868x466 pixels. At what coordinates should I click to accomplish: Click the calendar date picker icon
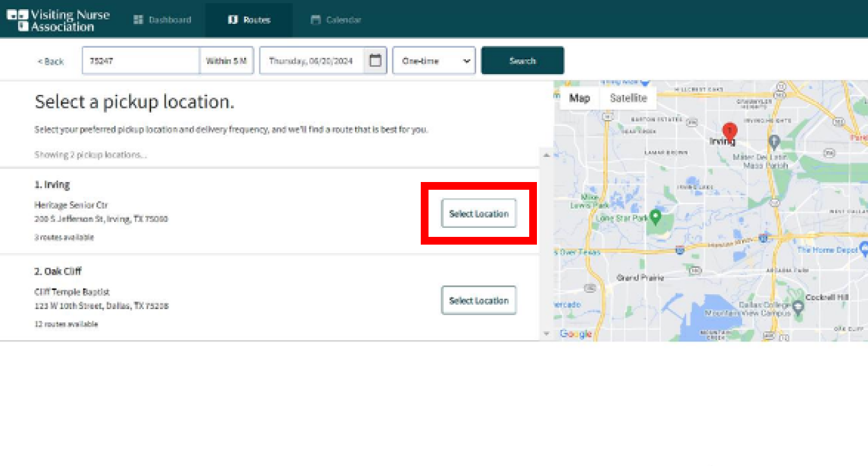pos(375,61)
